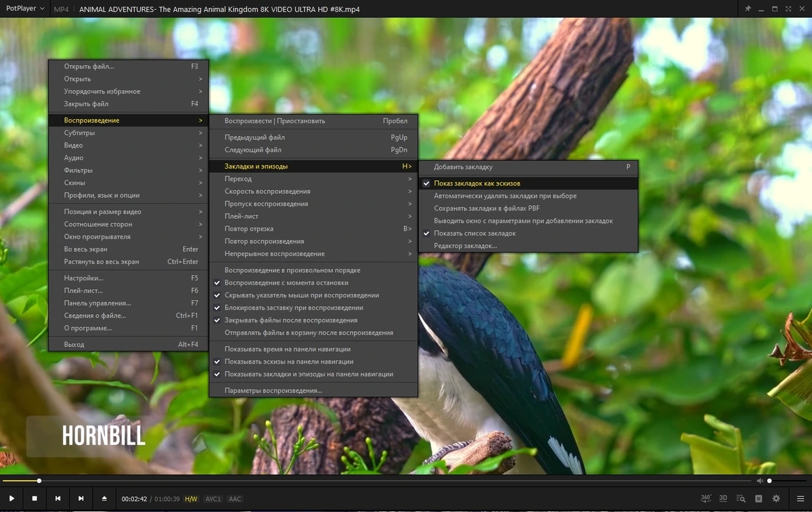812x512 pixels.
Task: Click the H/W decoding indicator button
Action: 191,499
